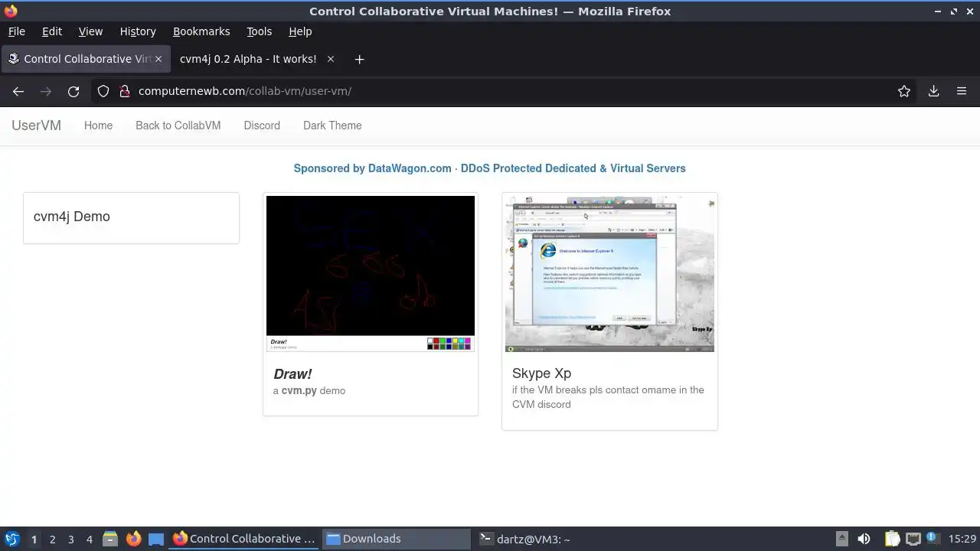
Task: Reload the page with the refresh icon
Action: click(x=73, y=91)
